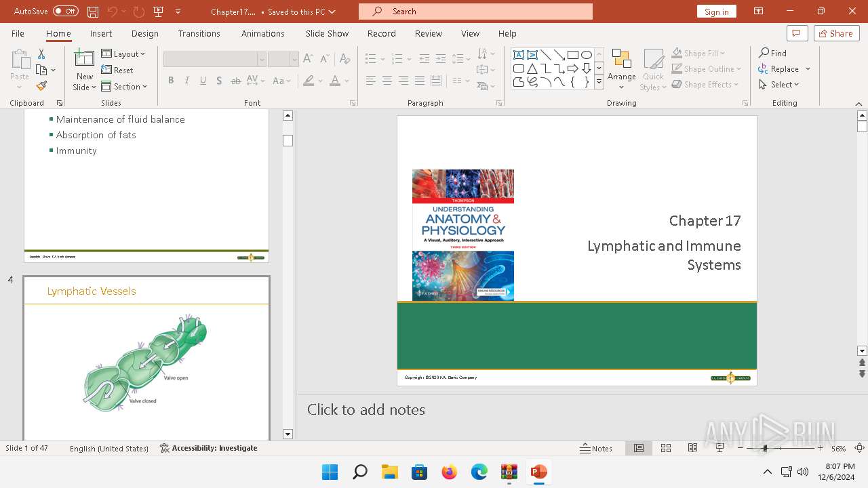Click the Replace button
868x488 pixels.
click(778, 69)
